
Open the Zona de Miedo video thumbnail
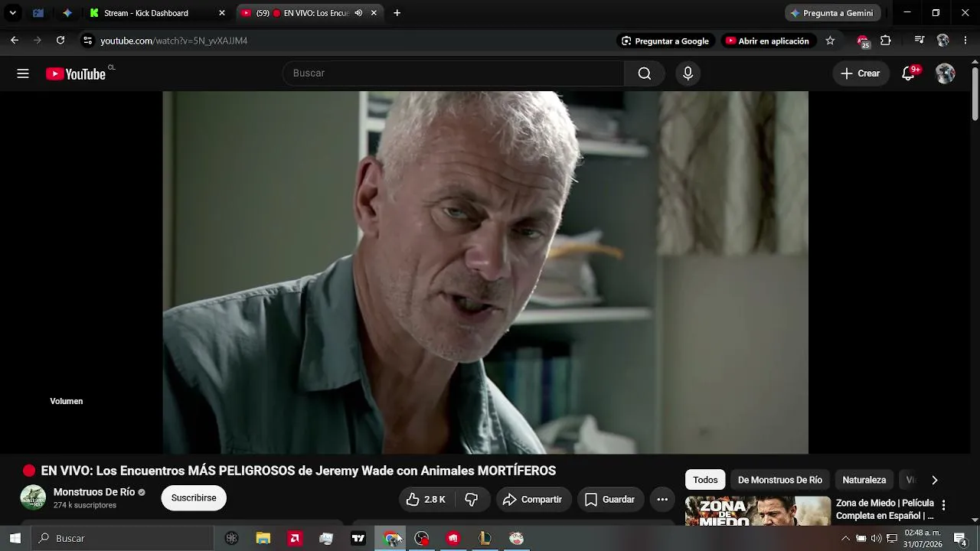757,510
